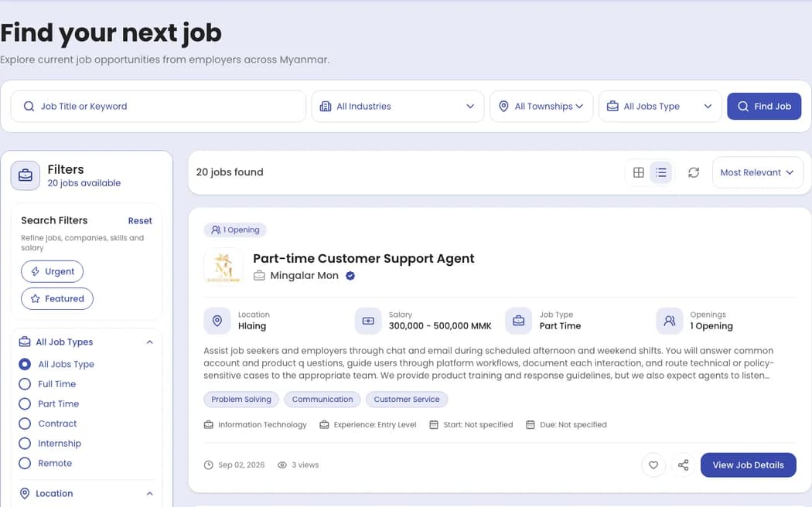Click the refresh results icon

tap(694, 172)
